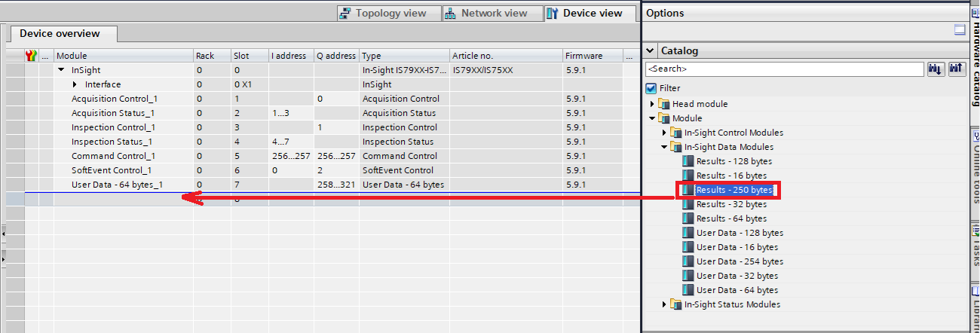Click the Slot column header
This screenshot has height=333, width=980.
250,56
